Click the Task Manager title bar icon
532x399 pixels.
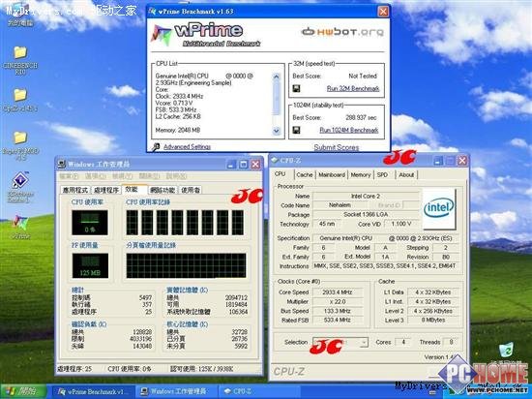coord(61,165)
